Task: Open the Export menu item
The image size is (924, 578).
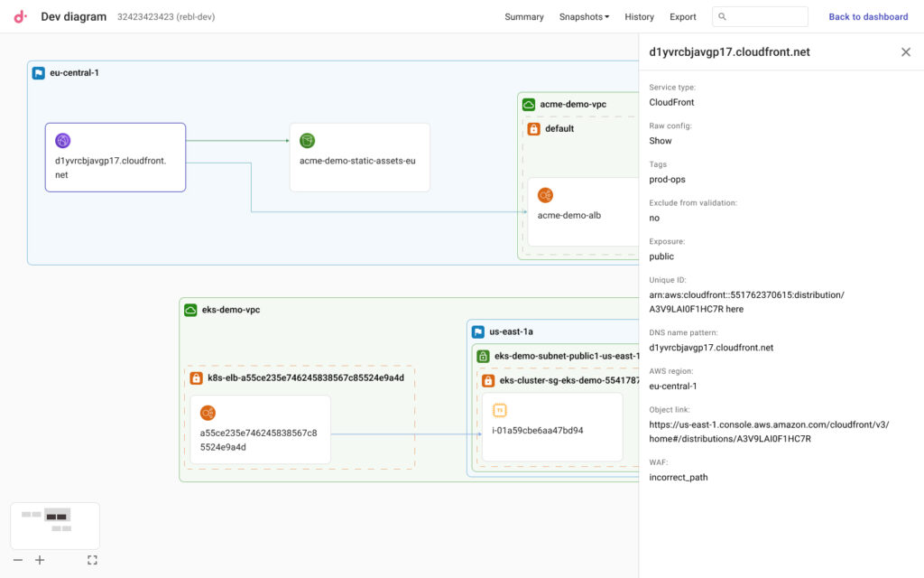Action: click(x=682, y=17)
